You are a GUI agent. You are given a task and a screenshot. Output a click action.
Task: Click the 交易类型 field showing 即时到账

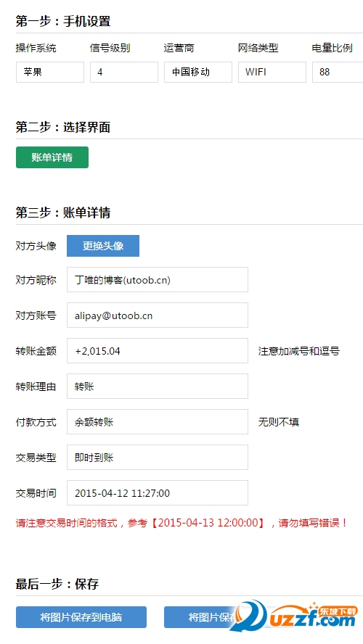coord(158,457)
